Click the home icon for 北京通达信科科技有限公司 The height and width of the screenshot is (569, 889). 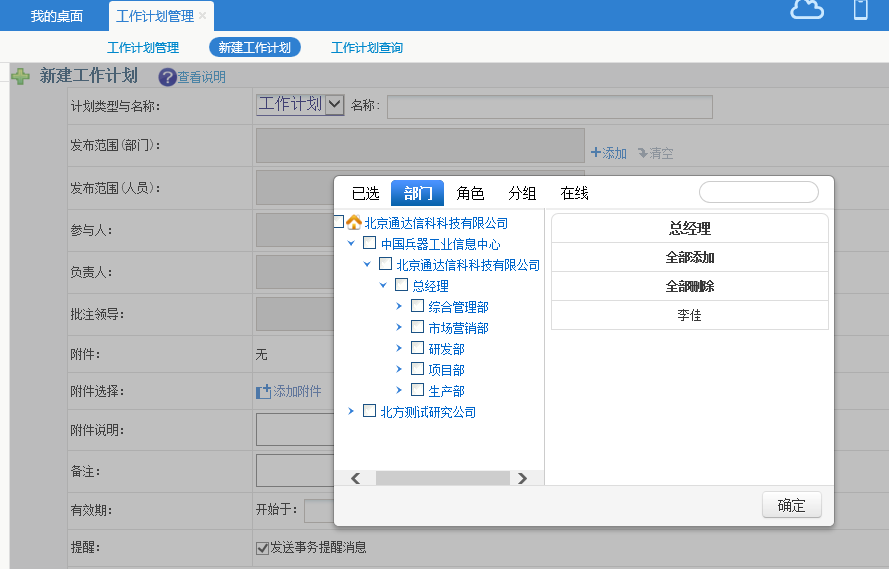coord(354,223)
